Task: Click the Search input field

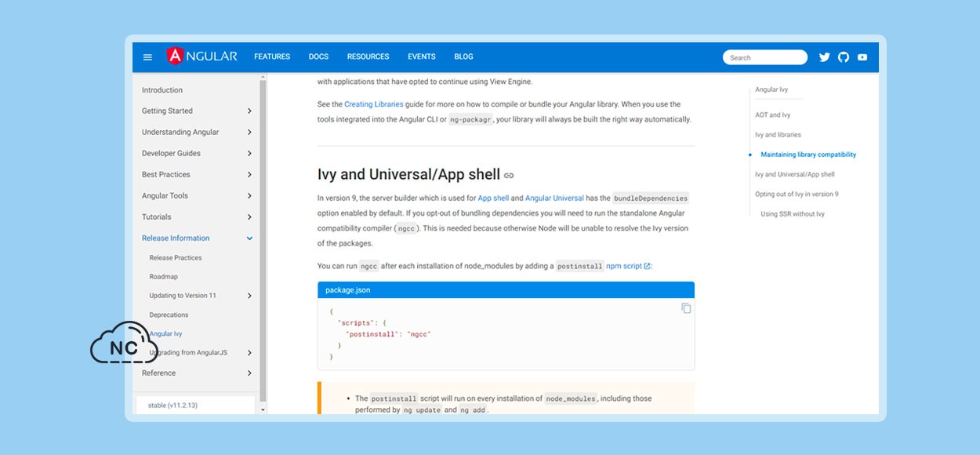Action: point(765,57)
